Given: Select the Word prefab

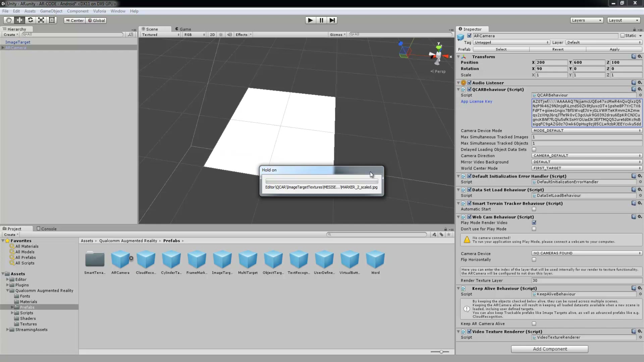Looking at the screenshot, I should click(x=375, y=262).
